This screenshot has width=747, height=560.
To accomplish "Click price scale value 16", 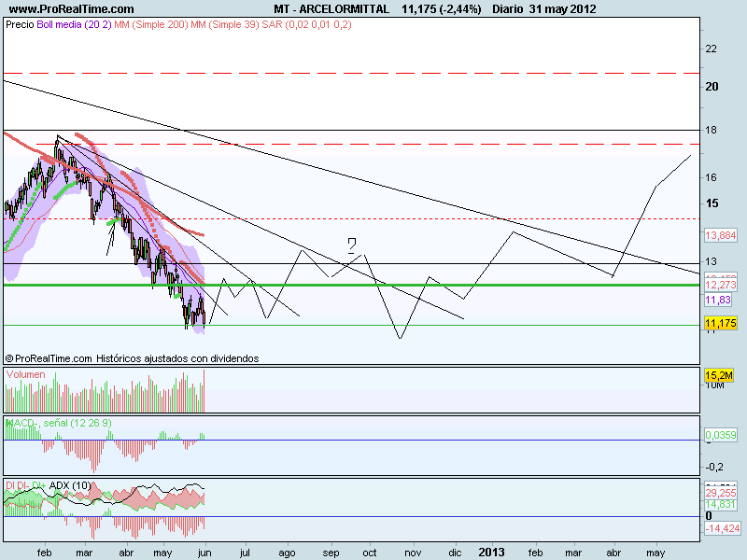I will pyautogui.click(x=711, y=177).
